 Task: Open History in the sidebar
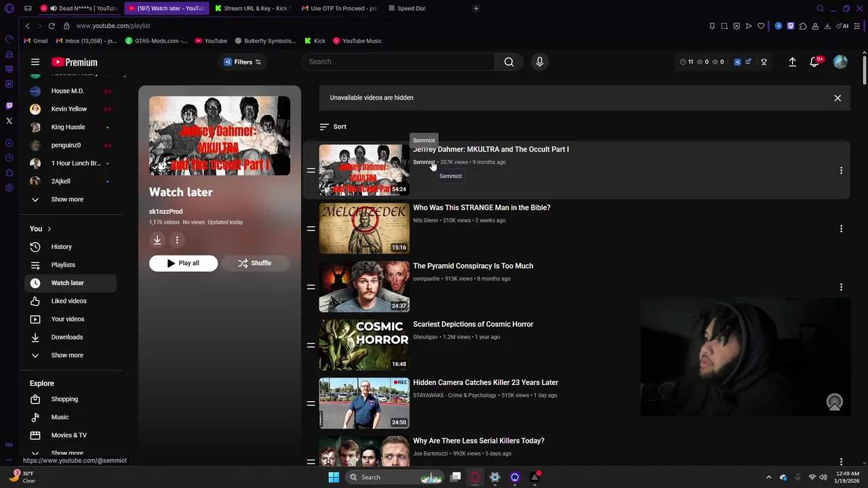coord(61,247)
